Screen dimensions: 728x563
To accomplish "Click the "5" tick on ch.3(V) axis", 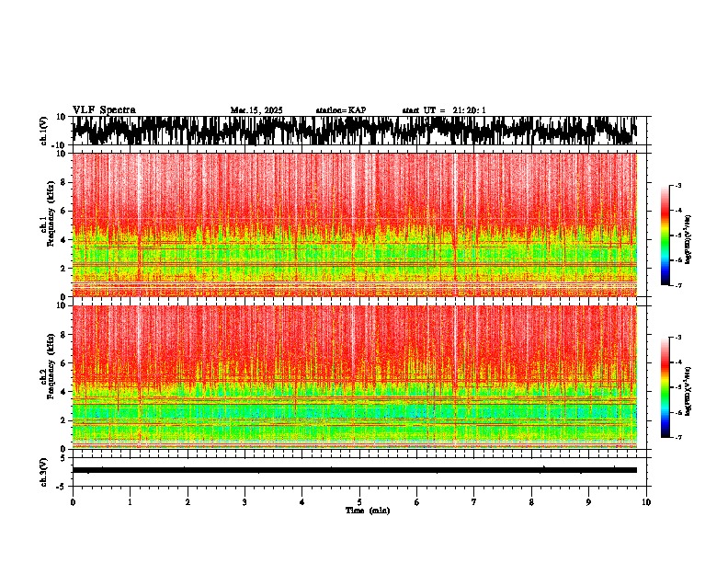I will pyautogui.click(x=63, y=458).
